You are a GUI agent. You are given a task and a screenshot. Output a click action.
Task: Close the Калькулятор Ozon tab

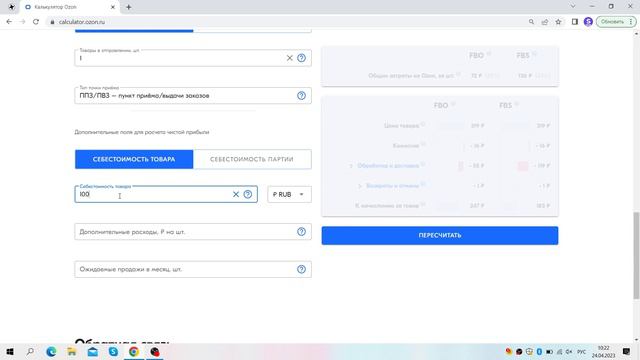pyautogui.click(x=113, y=7)
